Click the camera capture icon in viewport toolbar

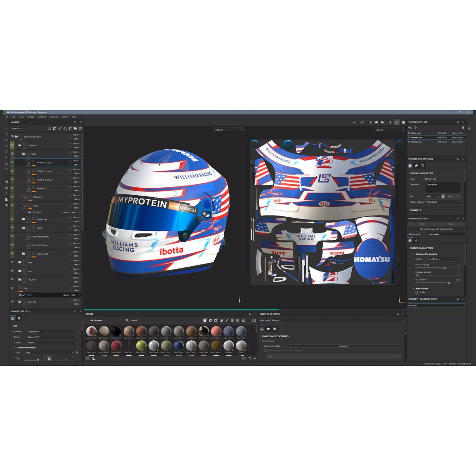(403, 123)
